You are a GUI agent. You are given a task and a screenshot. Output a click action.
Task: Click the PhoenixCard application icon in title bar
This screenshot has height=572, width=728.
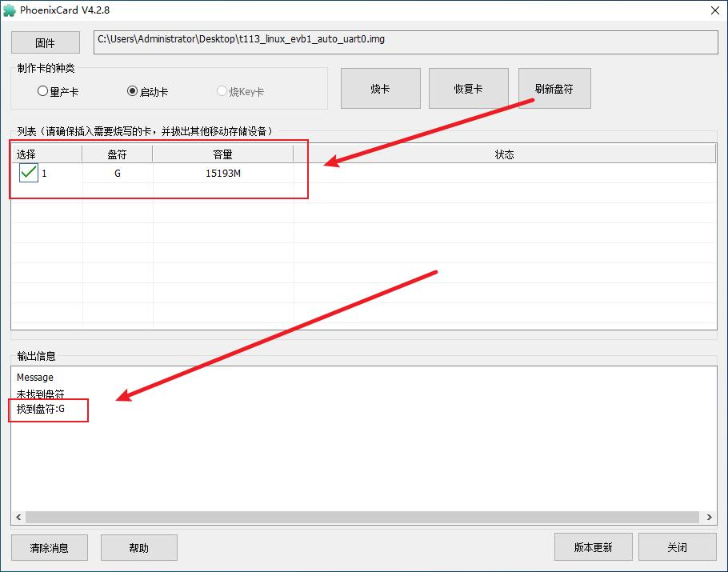[10, 10]
